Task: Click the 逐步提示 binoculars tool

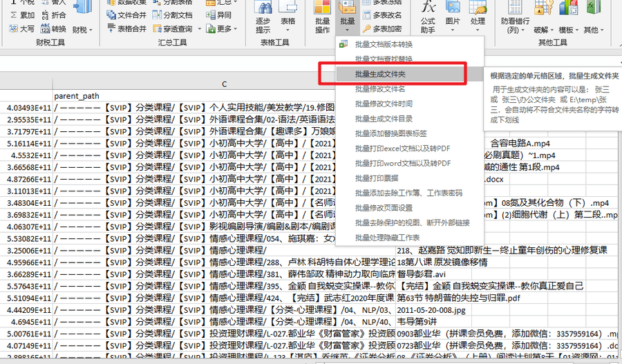Action: [263, 18]
